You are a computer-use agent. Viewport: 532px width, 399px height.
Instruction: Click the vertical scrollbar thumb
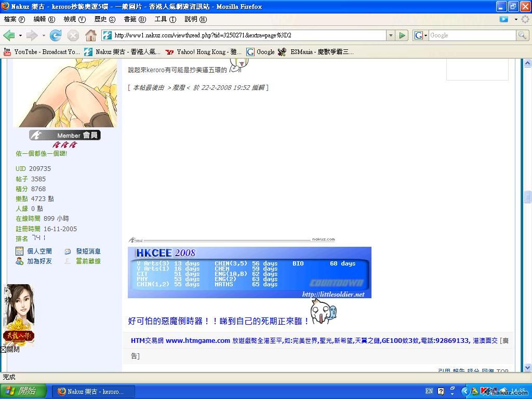click(x=527, y=196)
